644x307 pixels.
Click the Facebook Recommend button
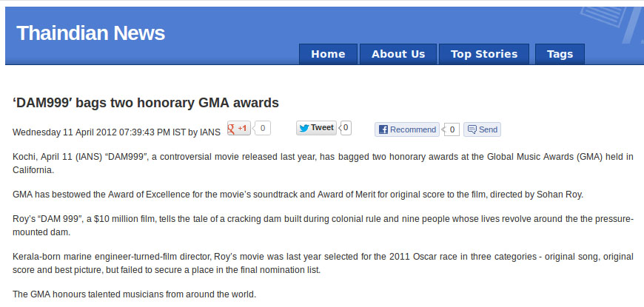[406, 129]
